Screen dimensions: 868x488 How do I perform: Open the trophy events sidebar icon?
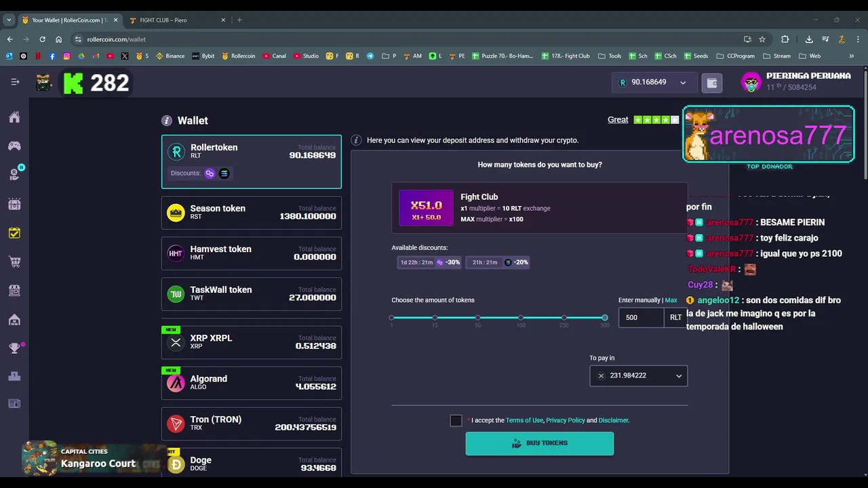tap(14, 348)
